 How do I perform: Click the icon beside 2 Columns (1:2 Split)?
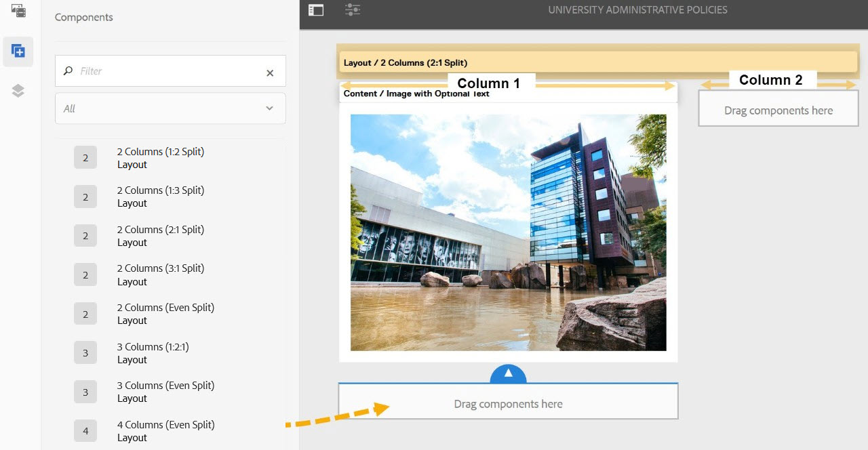point(85,158)
